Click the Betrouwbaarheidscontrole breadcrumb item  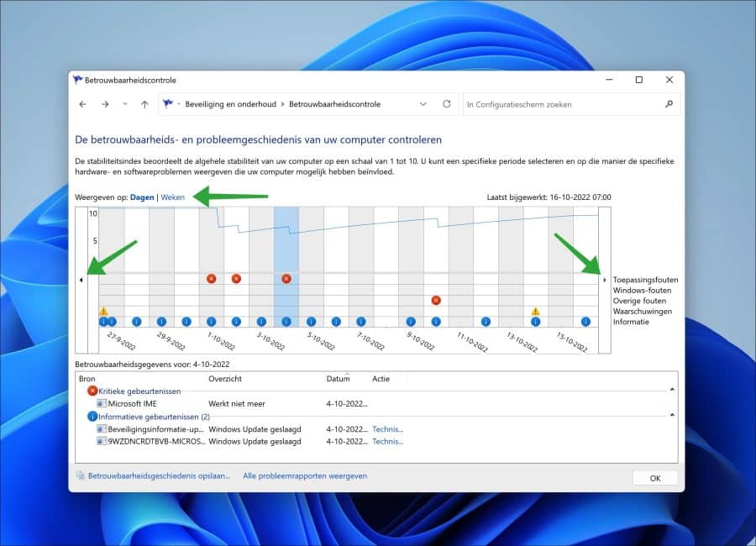[x=334, y=104]
